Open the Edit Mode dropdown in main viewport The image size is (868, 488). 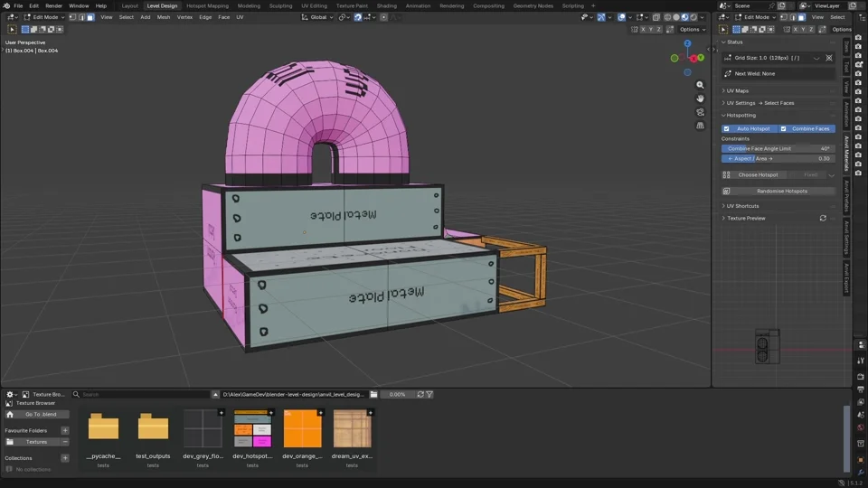click(x=44, y=17)
